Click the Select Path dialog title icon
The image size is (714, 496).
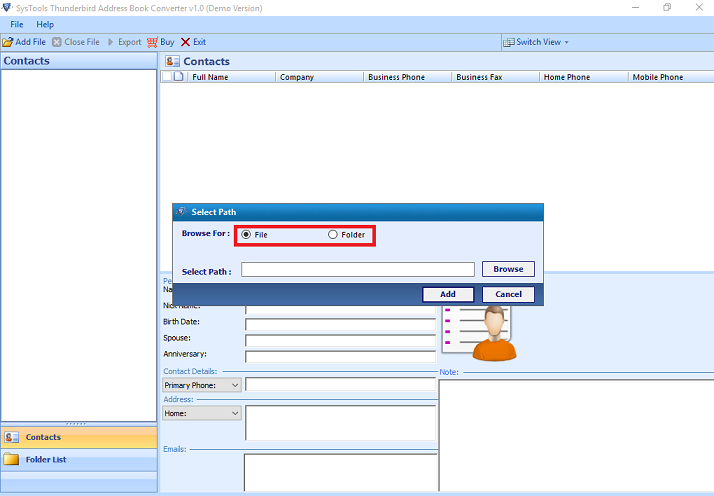181,212
